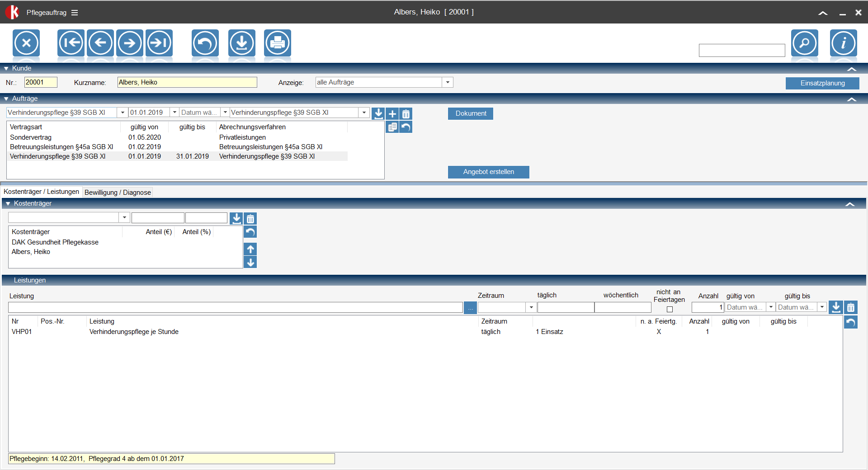
Task: Open the Vertragsart dropdown showing Verhinderungspflege
Action: point(123,113)
